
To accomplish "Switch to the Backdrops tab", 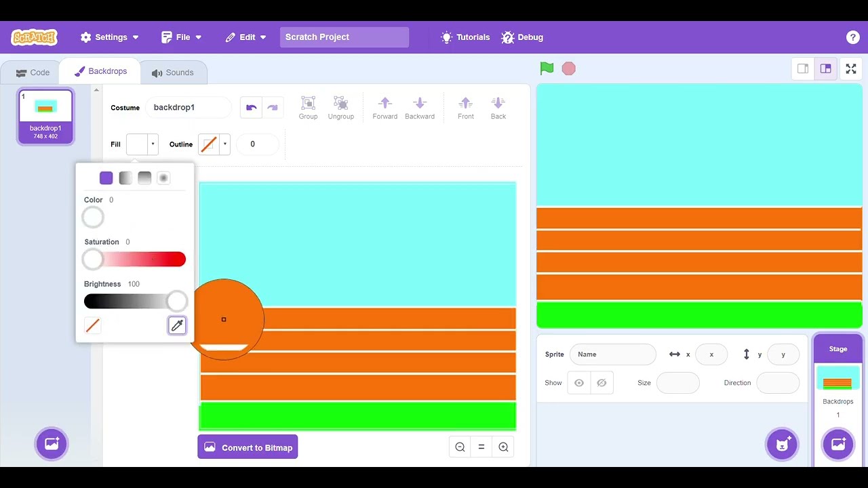I will (x=100, y=71).
